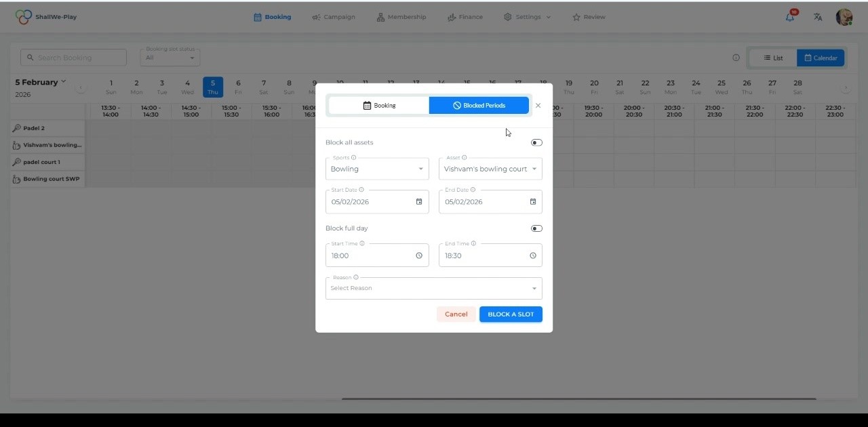Switch to the Blocked Periods tab
Screen dimensions: 868x427
click(x=479, y=105)
